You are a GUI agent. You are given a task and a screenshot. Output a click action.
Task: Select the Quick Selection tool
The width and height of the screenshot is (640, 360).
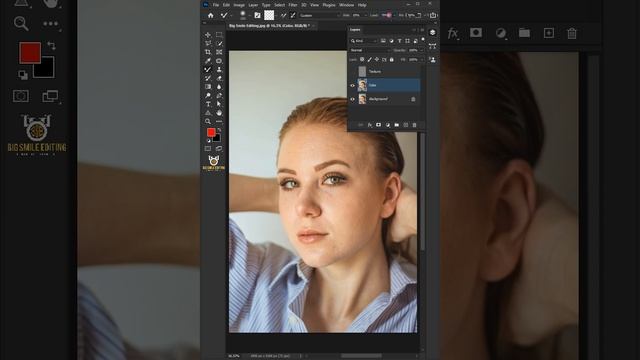point(219,43)
